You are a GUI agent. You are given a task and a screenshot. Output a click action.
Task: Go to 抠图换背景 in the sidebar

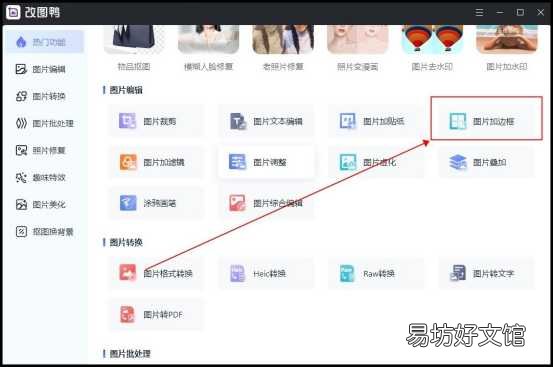coord(45,232)
